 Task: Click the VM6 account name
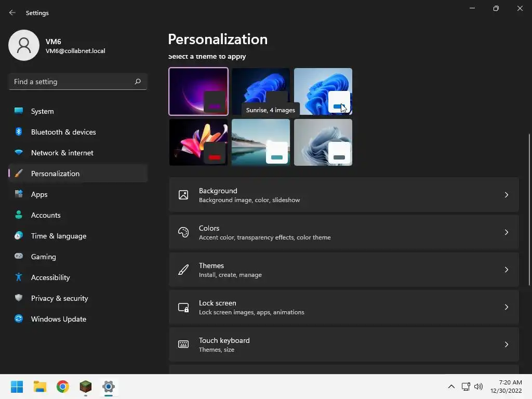pos(54,42)
